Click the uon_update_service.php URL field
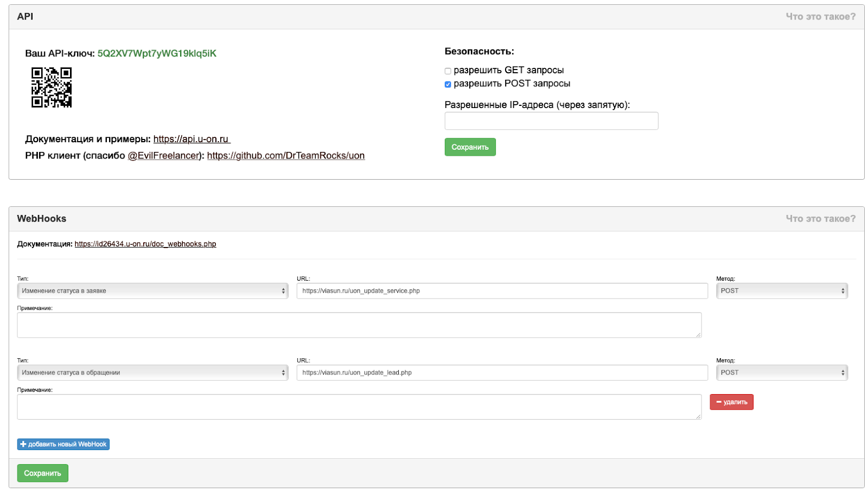This screenshot has width=868, height=494. click(502, 291)
